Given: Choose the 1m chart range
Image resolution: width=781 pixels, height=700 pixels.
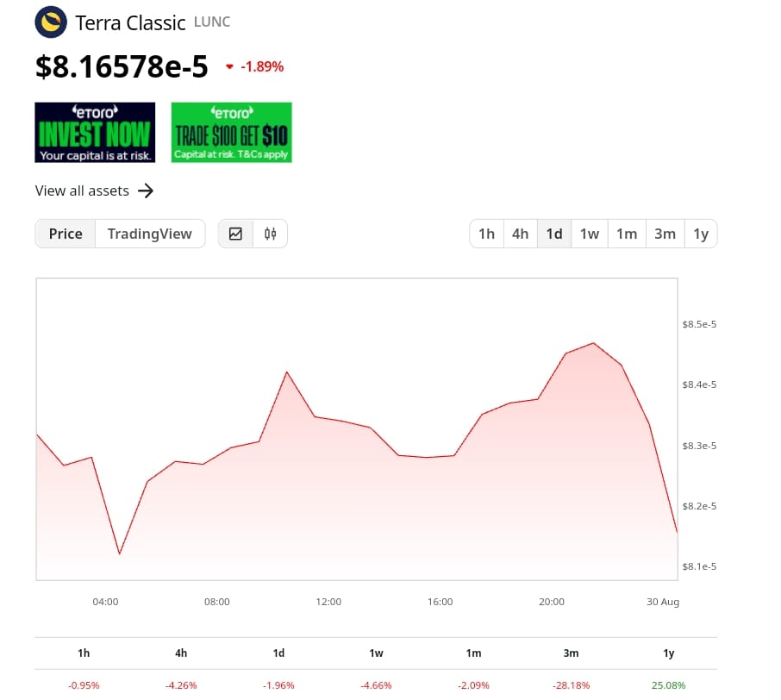Looking at the screenshot, I should [x=627, y=233].
